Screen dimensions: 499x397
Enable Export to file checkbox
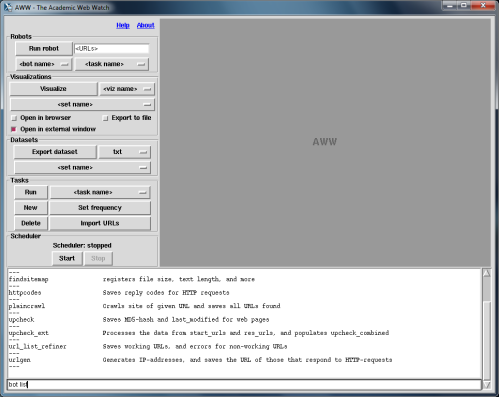coord(105,118)
